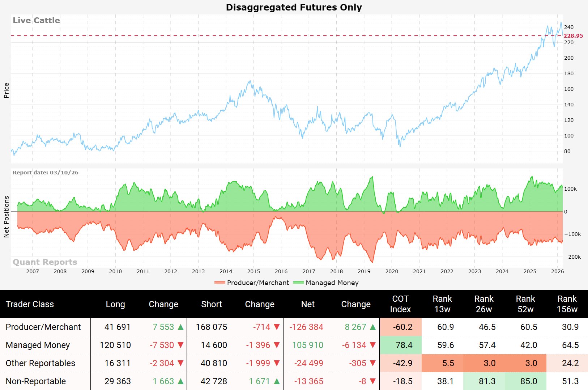Viewport: 588px width, 390px height.
Task: Click the Net value -126 384
Action: click(306, 327)
